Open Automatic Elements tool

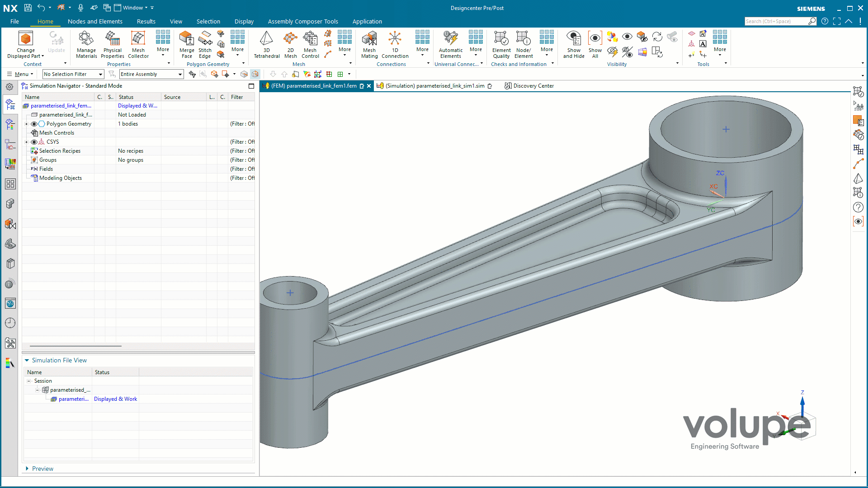(451, 45)
